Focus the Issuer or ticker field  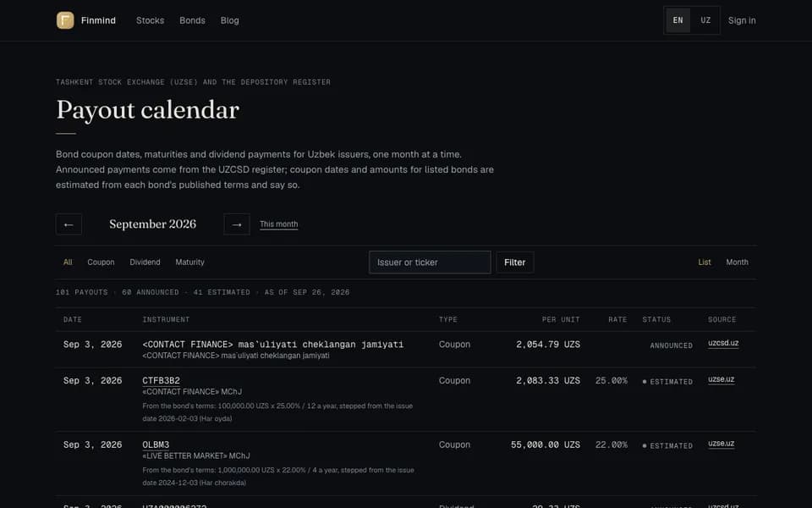pyautogui.click(x=430, y=262)
